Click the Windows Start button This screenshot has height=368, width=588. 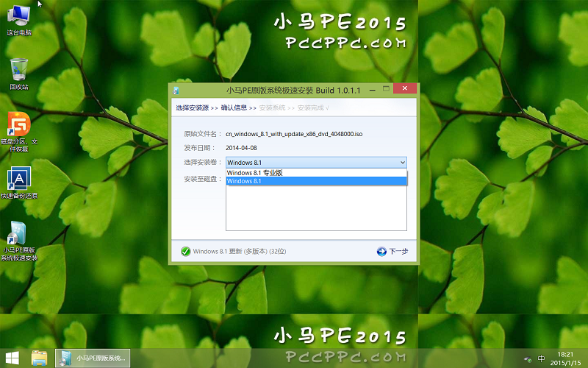tap(13, 358)
